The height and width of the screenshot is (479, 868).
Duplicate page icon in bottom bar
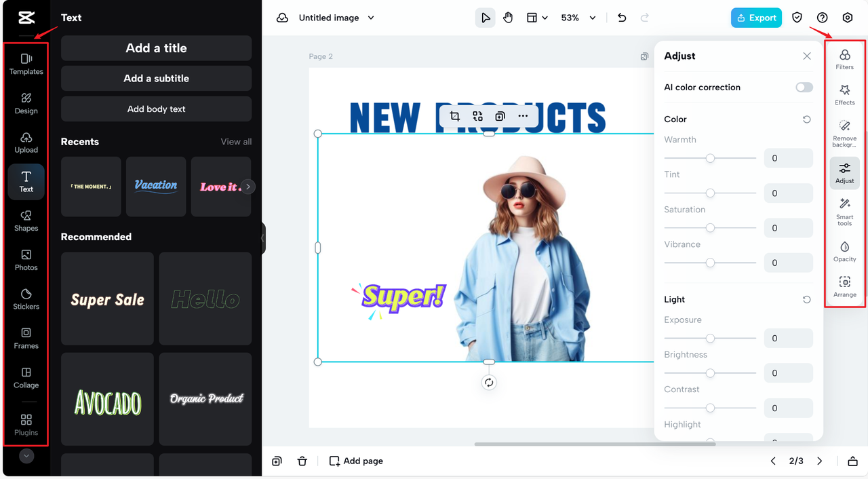pyautogui.click(x=277, y=461)
